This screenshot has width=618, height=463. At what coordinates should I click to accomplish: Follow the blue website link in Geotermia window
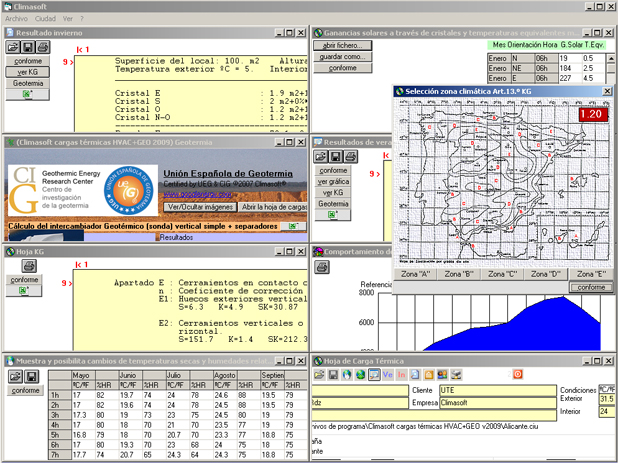click(197, 194)
